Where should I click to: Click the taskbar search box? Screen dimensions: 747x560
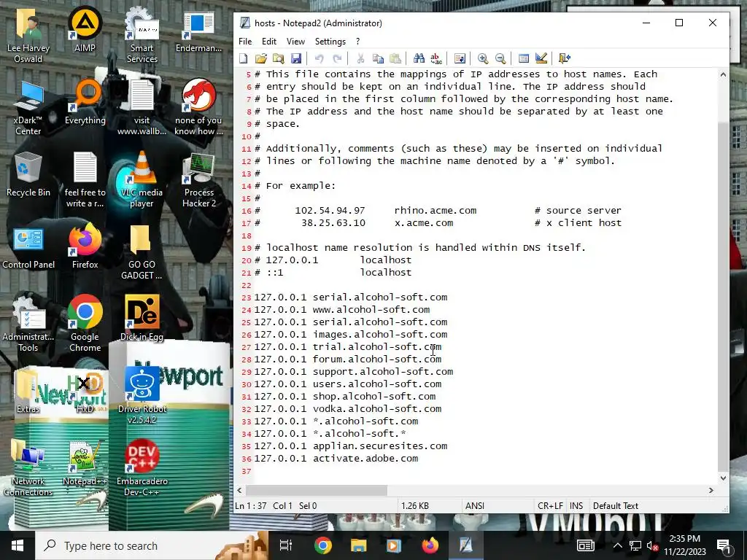151,545
